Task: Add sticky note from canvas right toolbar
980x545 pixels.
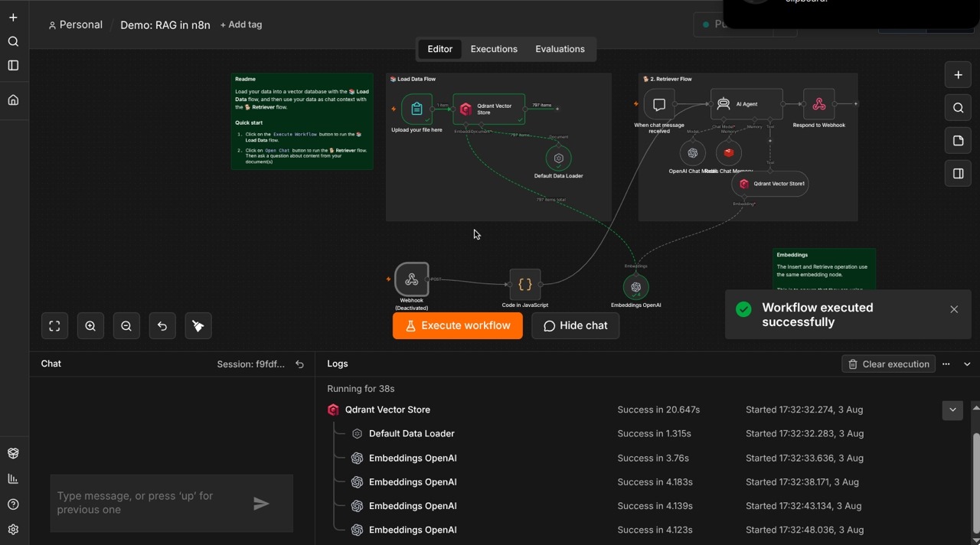Action: (958, 141)
